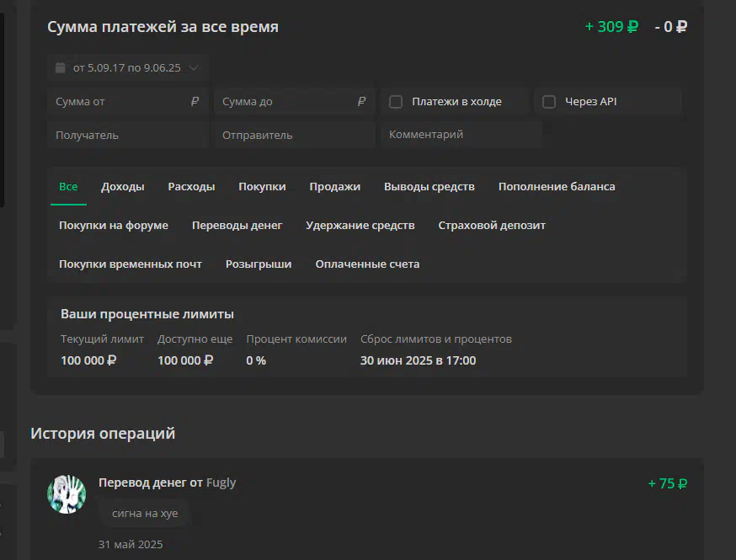Image resolution: width=736 pixels, height=560 pixels.
Task: Click the История операций heading
Action: (x=103, y=433)
